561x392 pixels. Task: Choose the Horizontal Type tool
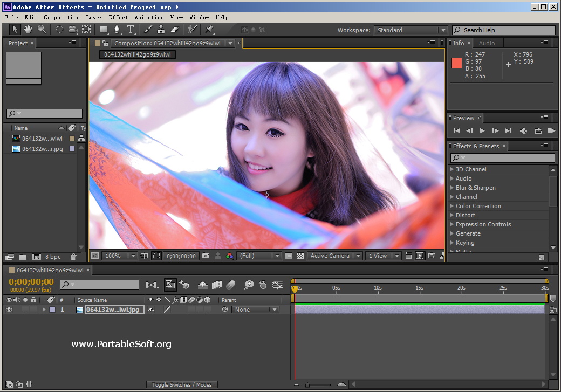131,29
